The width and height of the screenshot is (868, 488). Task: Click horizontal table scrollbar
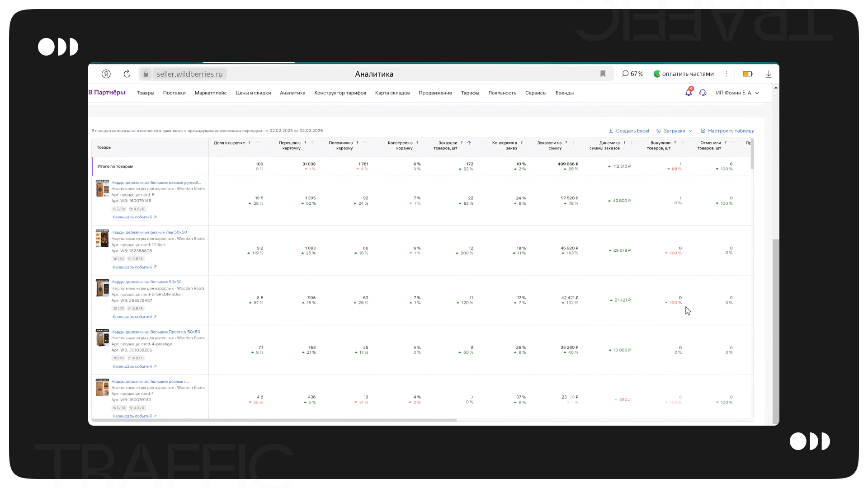[274, 420]
